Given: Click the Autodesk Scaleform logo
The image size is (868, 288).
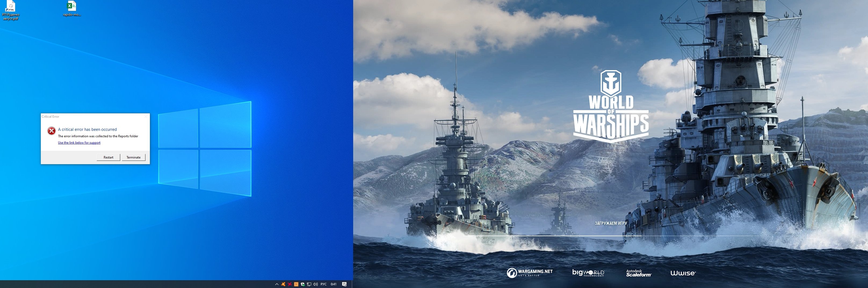Looking at the screenshot, I should pos(639,273).
